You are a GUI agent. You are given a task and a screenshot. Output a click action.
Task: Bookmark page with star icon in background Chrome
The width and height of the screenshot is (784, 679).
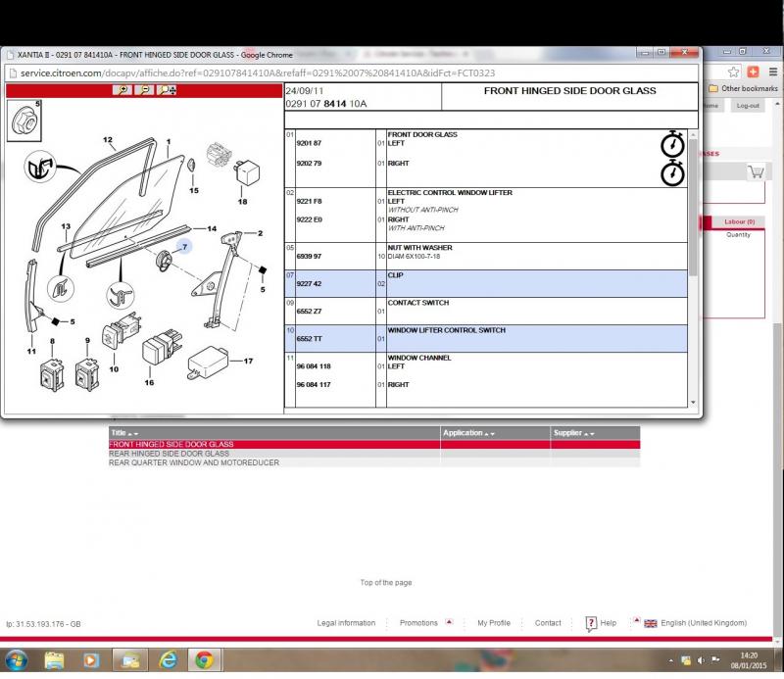coord(733,72)
